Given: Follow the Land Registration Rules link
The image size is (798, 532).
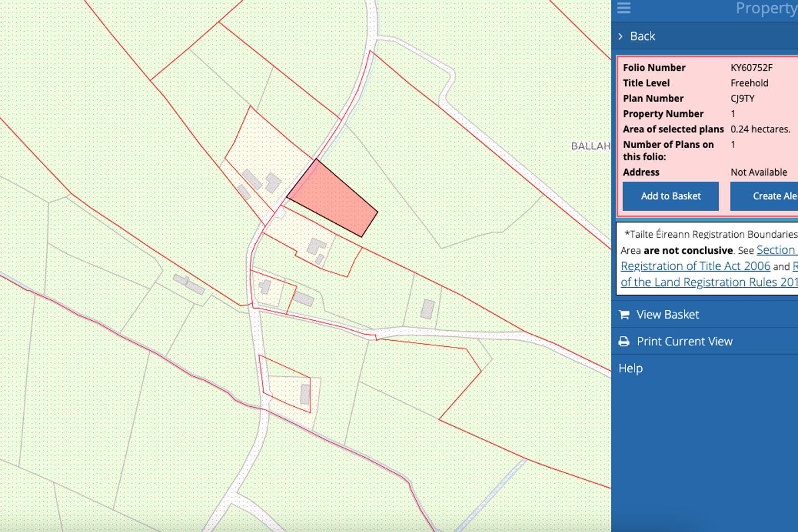Looking at the screenshot, I should tap(708, 282).
